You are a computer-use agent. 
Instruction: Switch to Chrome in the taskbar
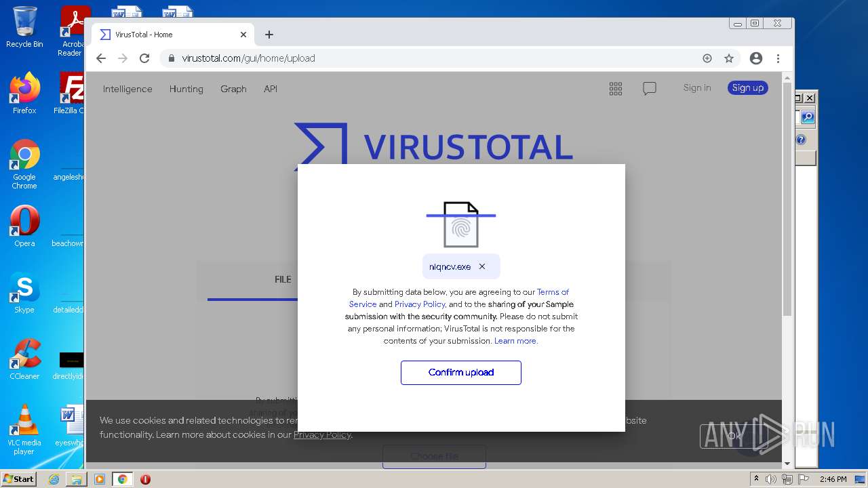click(x=123, y=479)
